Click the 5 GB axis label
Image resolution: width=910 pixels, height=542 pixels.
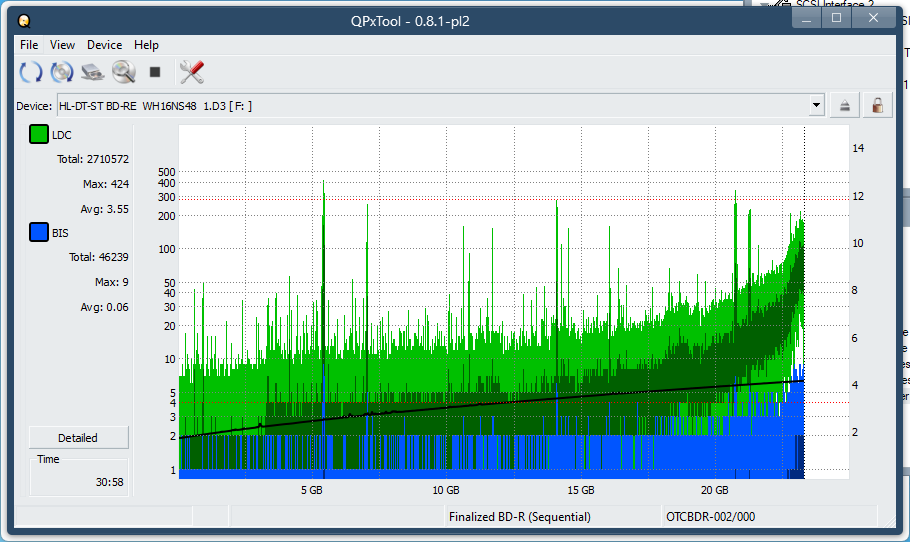click(312, 490)
